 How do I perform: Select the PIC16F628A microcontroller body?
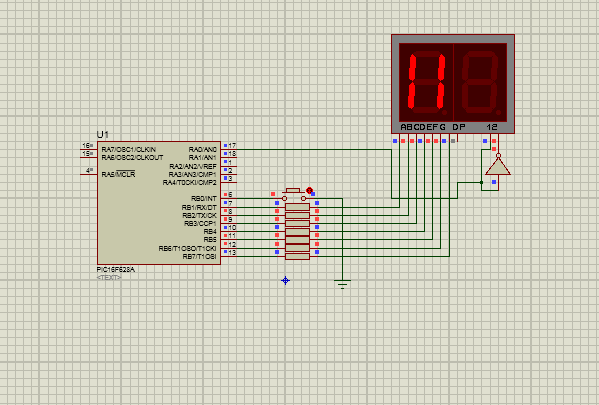159,202
